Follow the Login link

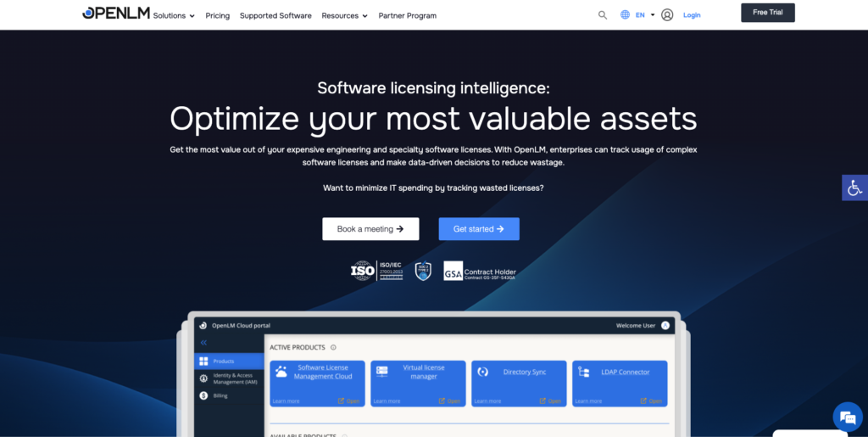click(x=692, y=15)
